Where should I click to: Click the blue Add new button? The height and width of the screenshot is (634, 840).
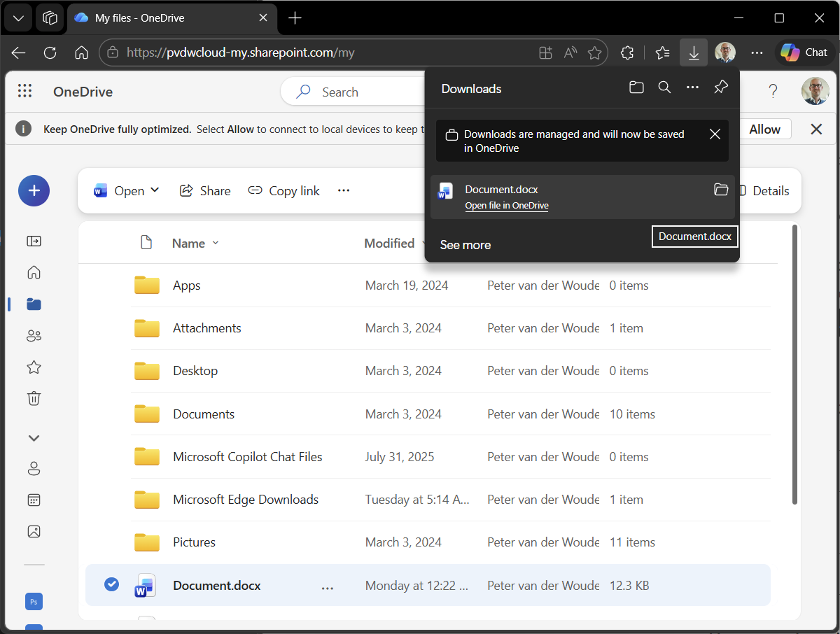pos(34,190)
